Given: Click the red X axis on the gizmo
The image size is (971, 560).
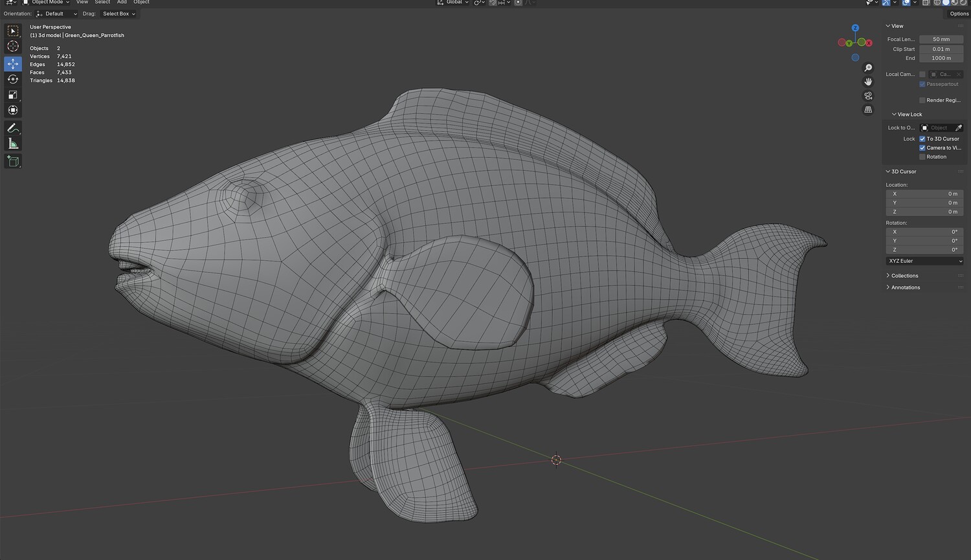Looking at the screenshot, I should click(x=869, y=43).
